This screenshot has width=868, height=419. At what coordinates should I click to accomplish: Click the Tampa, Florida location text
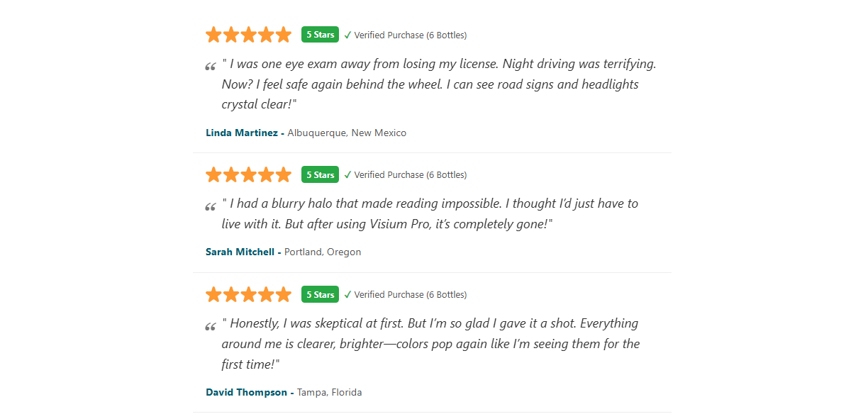[330, 392]
